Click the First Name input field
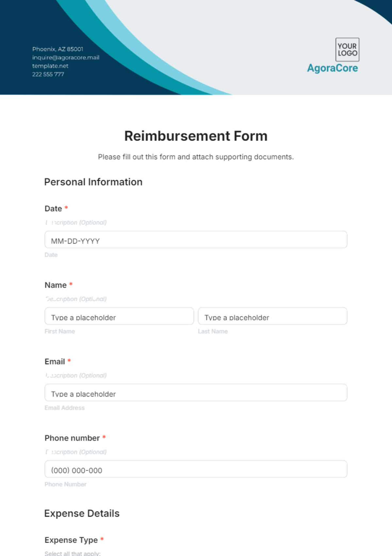 [x=119, y=316]
